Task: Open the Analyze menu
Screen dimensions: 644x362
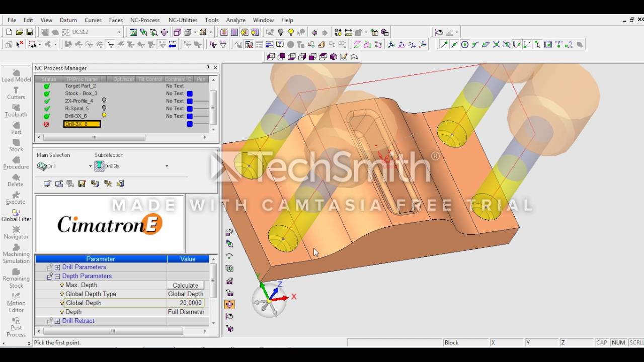Action: (x=235, y=20)
